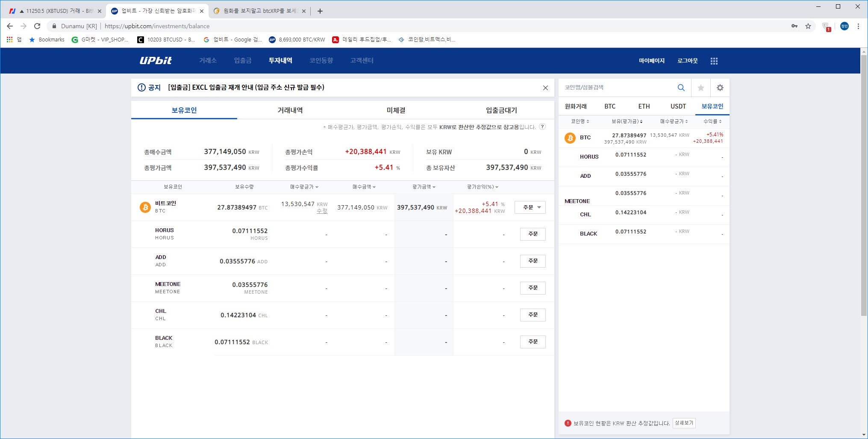Select the BTC market tab

pos(610,106)
